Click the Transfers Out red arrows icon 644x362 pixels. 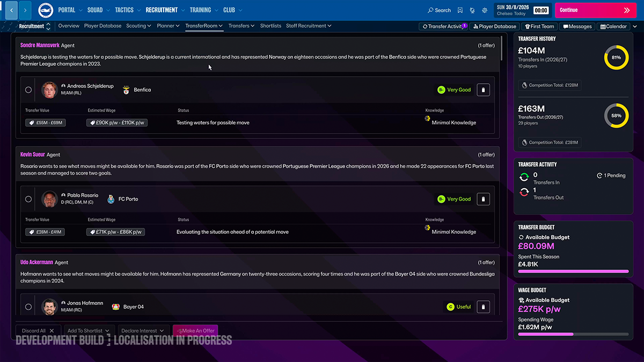pos(524,192)
